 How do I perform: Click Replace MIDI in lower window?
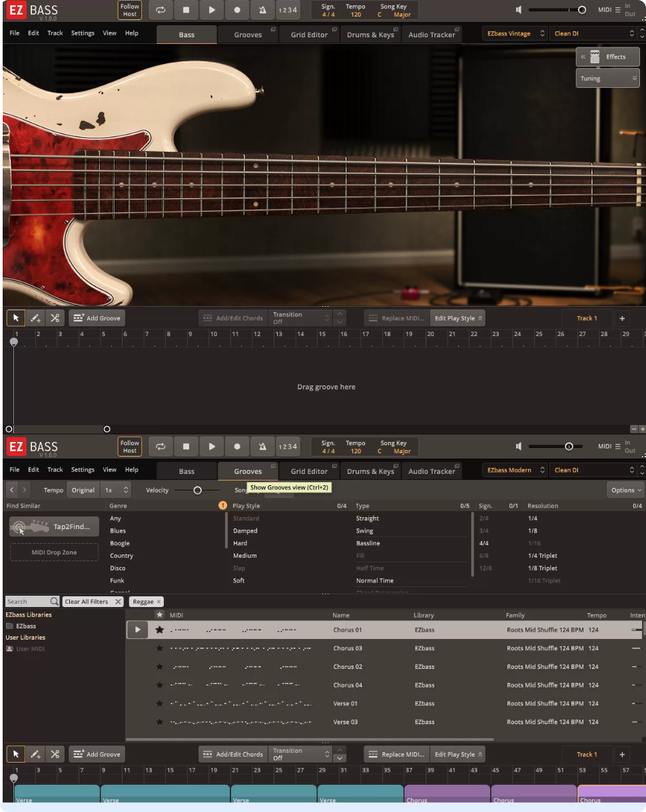396,754
